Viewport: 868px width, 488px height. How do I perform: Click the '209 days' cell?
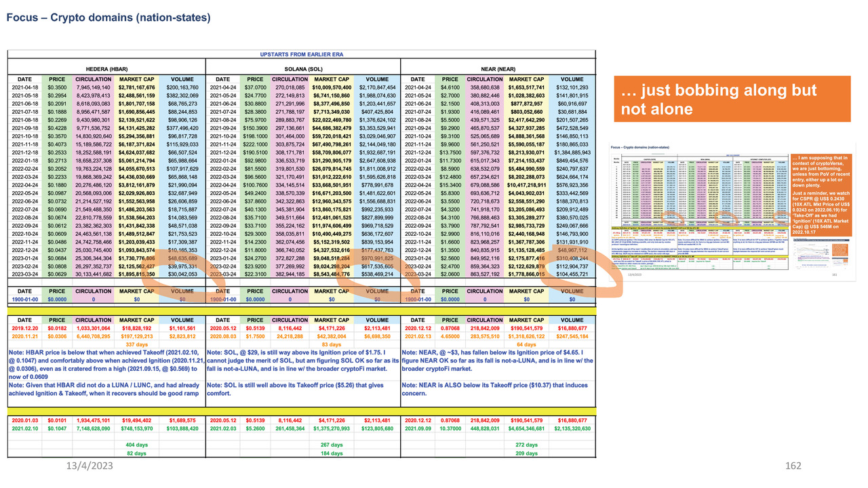(526, 453)
